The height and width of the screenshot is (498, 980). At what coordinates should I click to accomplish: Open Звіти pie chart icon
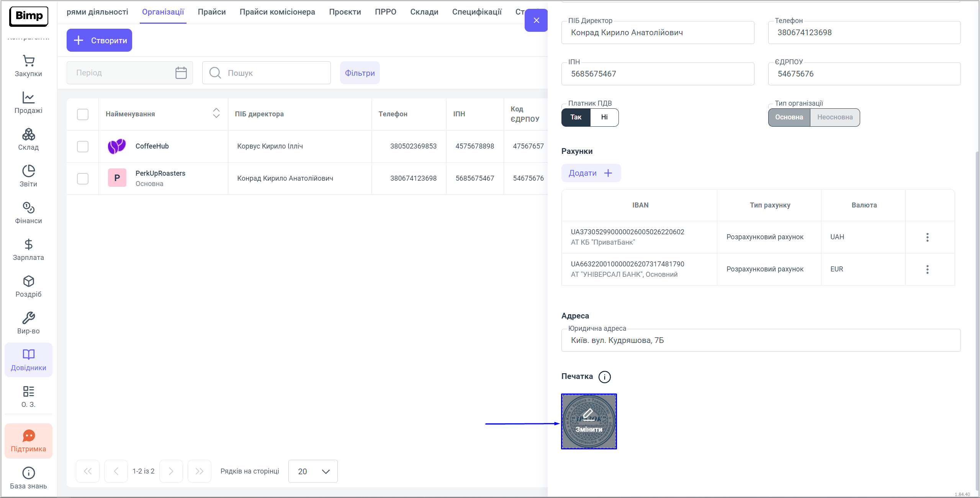[28, 171]
